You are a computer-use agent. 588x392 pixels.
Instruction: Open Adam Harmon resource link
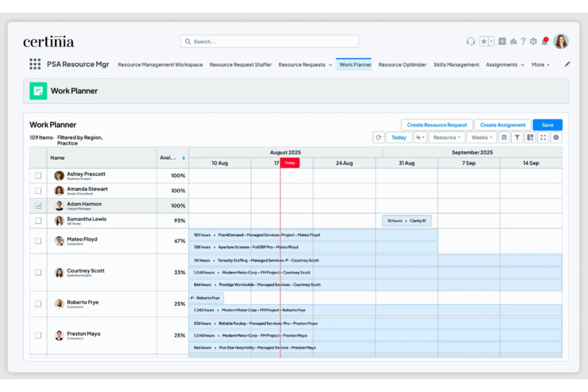tap(84, 204)
